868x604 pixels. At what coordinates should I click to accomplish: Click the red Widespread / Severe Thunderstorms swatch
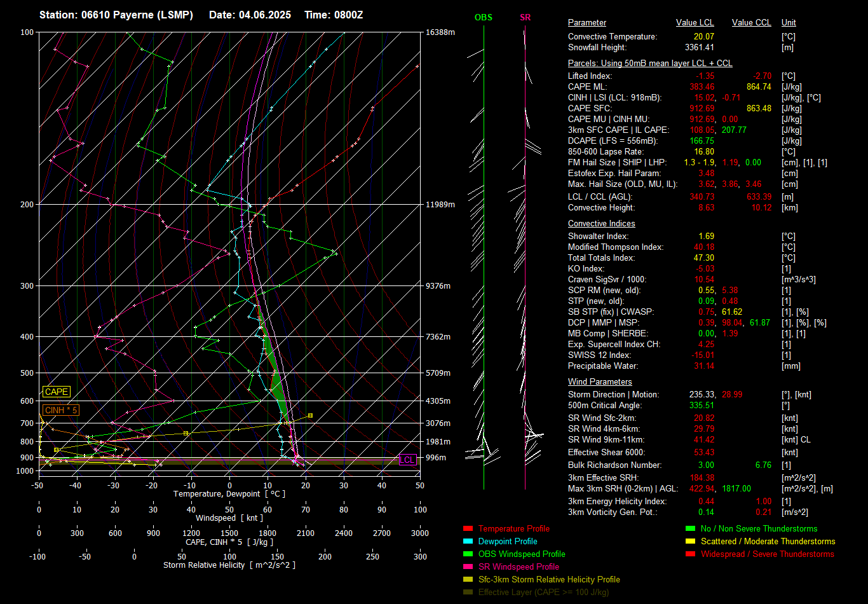click(x=690, y=554)
